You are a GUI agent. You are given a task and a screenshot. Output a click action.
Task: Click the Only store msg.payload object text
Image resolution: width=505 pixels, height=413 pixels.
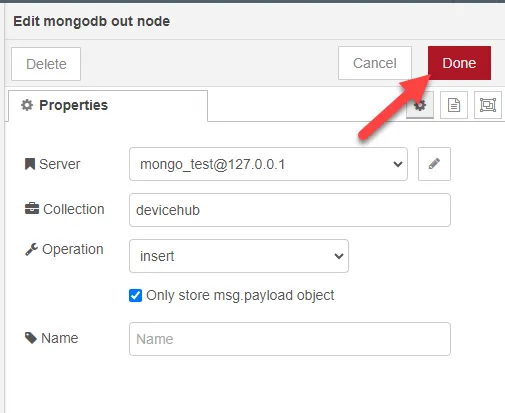coord(240,295)
